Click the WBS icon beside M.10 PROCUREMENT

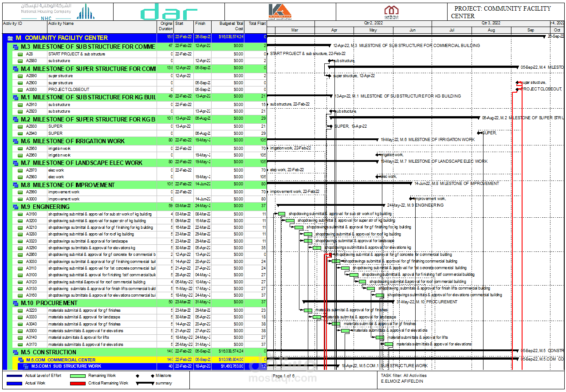click(x=16, y=303)
